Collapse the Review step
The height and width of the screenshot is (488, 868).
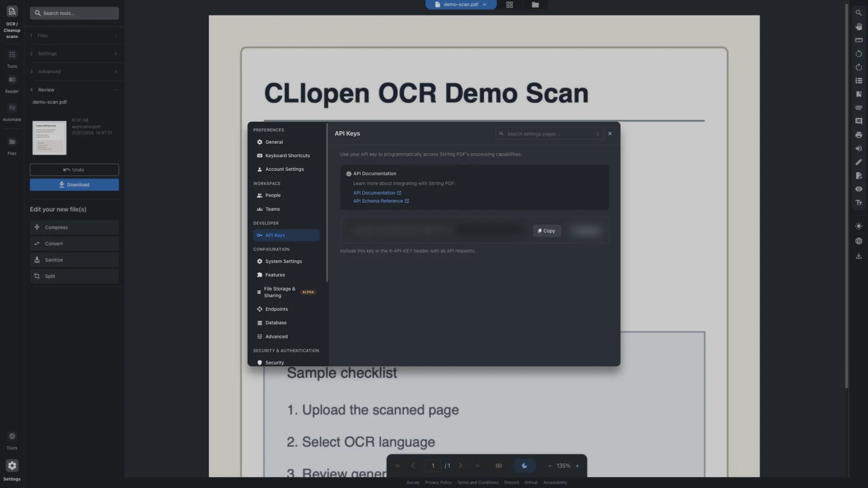(x=74, y=90)
